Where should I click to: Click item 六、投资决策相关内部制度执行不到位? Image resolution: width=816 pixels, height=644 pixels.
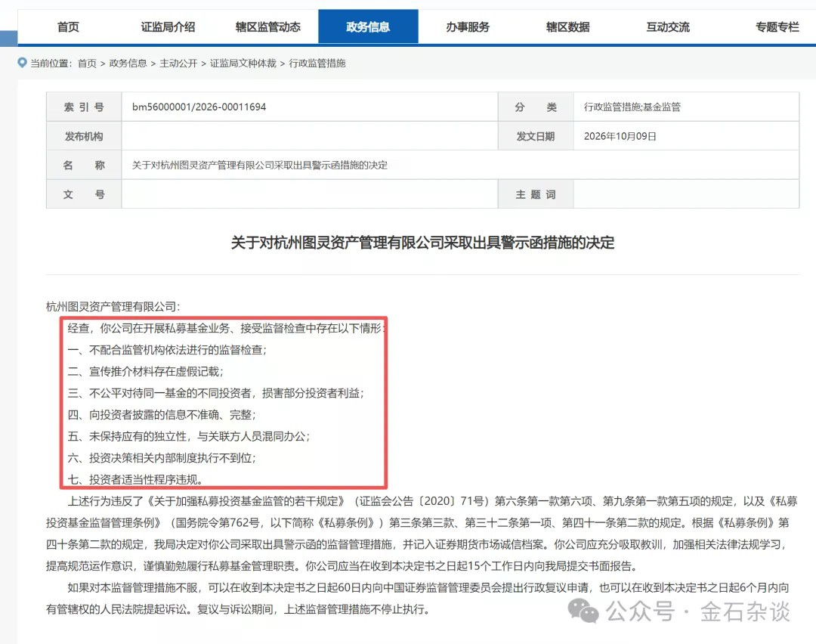(162, 457)
